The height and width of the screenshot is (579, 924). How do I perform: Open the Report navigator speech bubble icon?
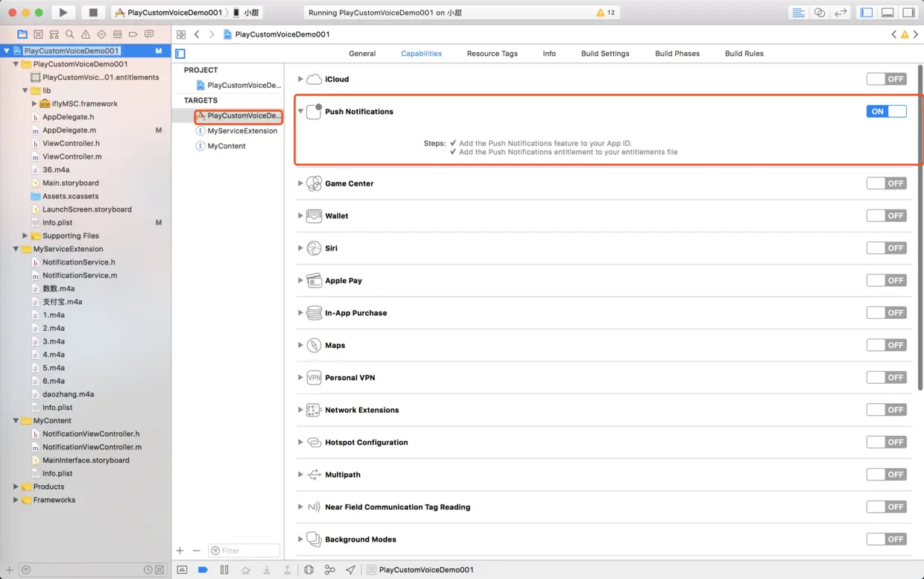149,34
